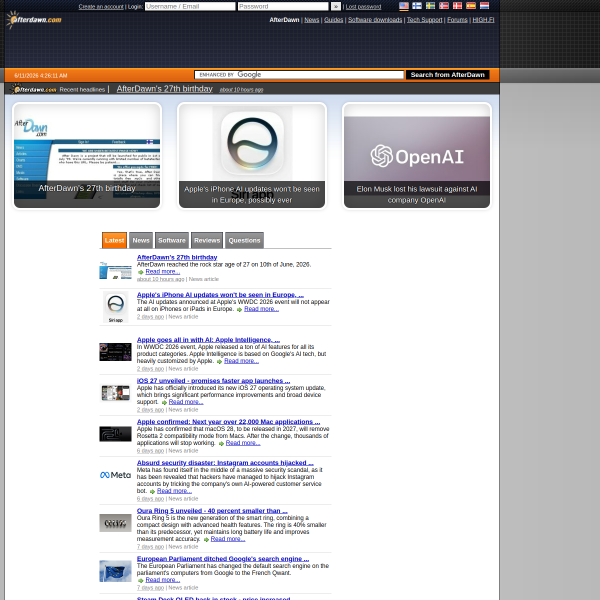Open European Parliament ditched Google's search article

223,559
